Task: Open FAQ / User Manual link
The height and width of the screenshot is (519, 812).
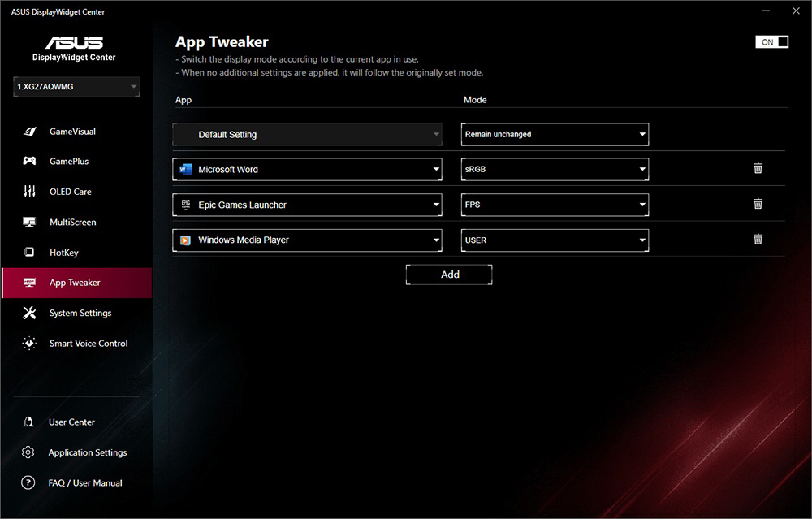Action: [x=84, y=483]
